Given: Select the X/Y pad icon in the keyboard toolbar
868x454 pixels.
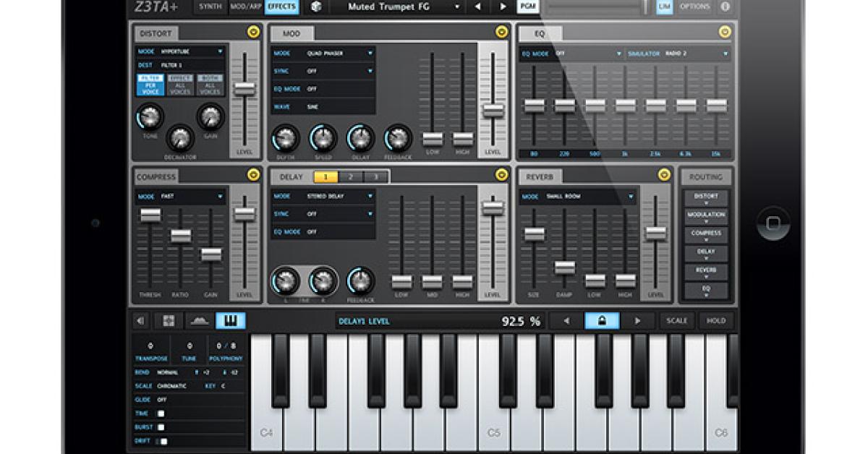Looking at the screenshot, I should coord(169,320).
